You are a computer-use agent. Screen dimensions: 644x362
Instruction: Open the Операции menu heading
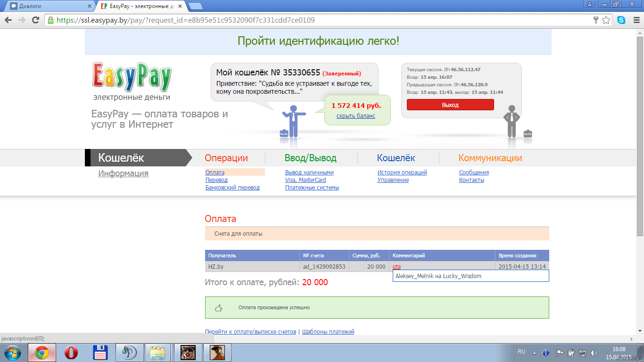226,158
